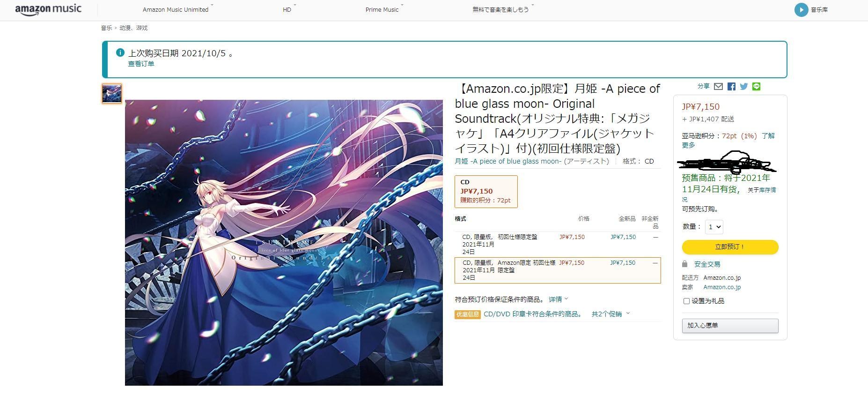Open the 查看订单 order link

coord(141,64)
